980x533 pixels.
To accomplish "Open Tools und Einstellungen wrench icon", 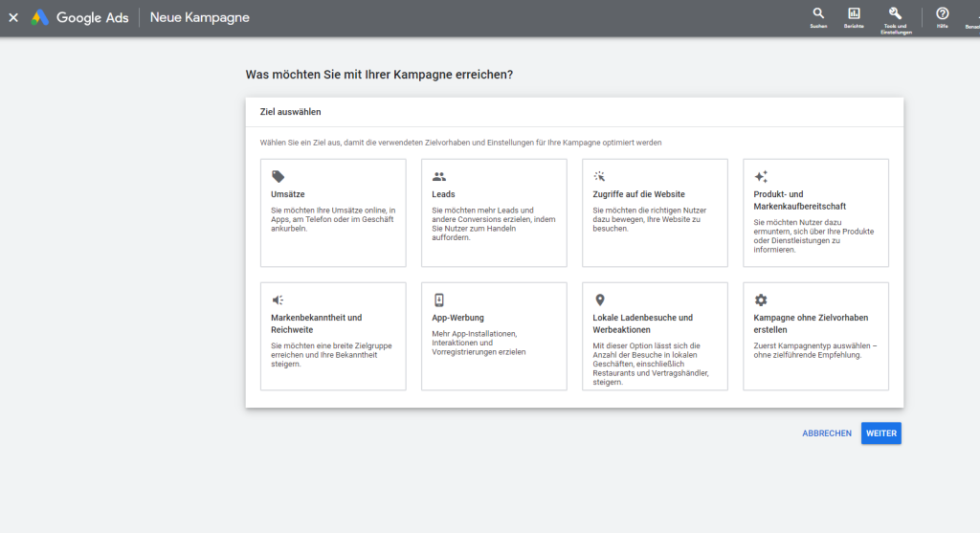I will tap(896, 13).
